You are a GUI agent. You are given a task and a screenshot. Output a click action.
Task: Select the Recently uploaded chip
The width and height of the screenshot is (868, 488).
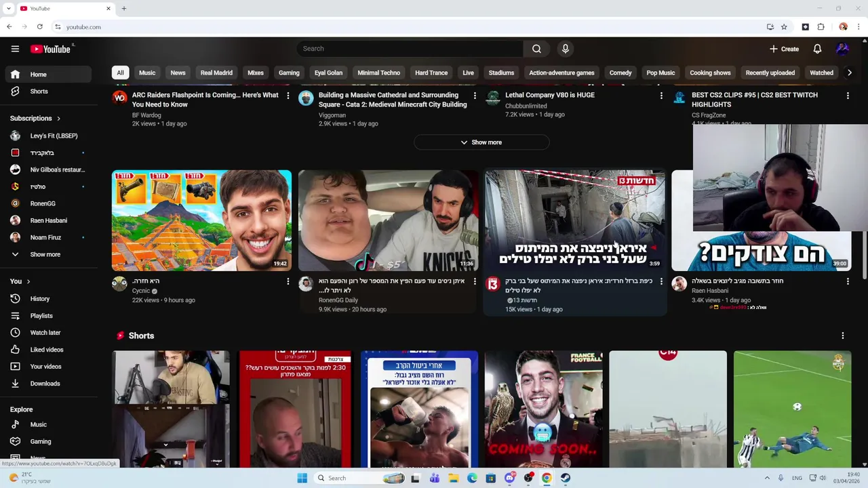(x=770, y=73)
